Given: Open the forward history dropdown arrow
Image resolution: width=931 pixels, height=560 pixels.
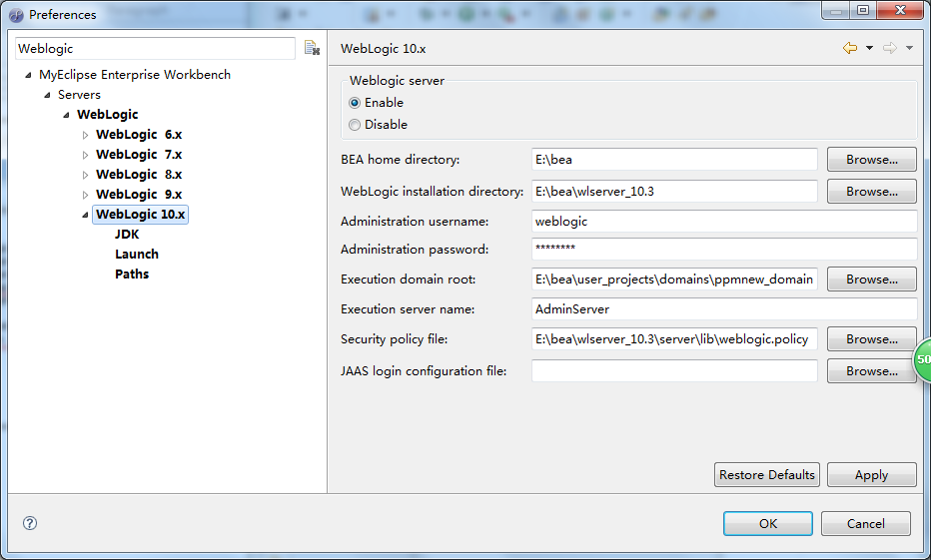Looking at the screenshot, I should click(x=909, y=48).
